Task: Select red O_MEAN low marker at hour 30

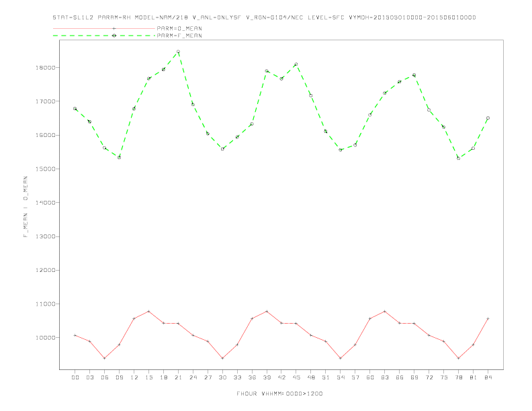Action: (x=222, y=358)
